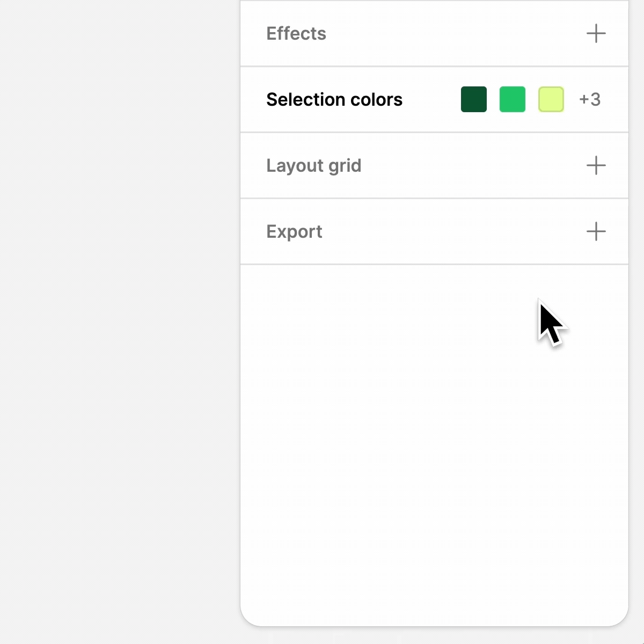Open the color picker for the light yellow-green swatch
The image size is (644, 644).
551,99
